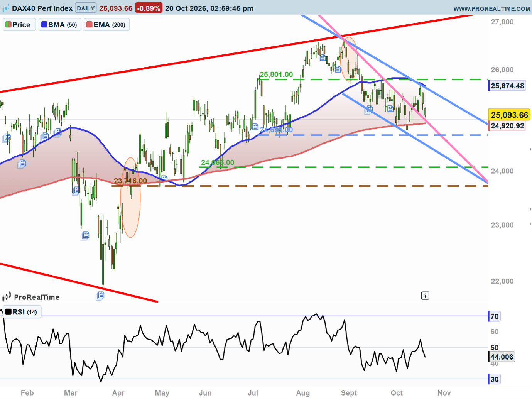Click the 27,000 price axis label
The width and height of the screenshot is (532, 399).
pyautogui.click(x=502, y=22)
